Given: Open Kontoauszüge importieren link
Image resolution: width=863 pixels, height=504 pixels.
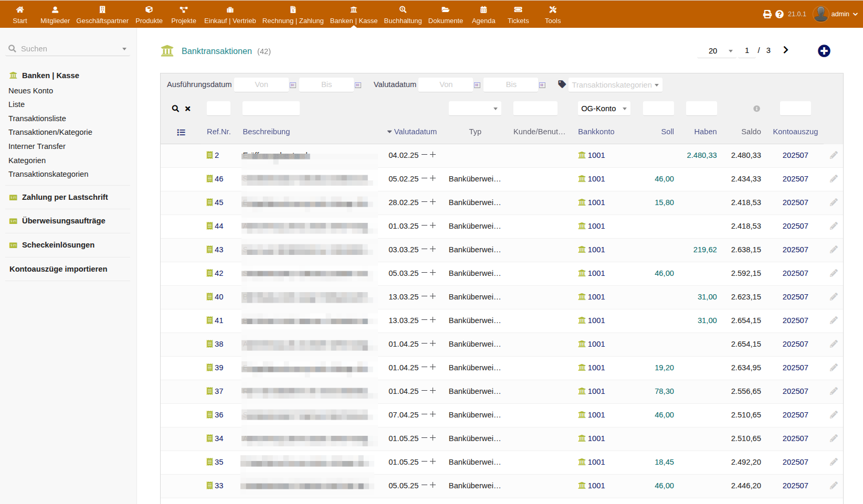Looking at the screenshot, I should point(58,269).
